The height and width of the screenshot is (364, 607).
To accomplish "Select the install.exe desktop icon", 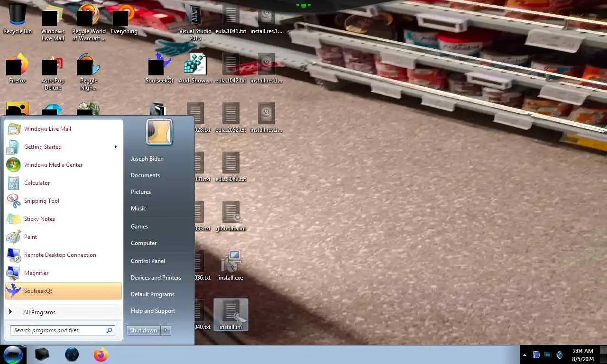I will (x=231, y=266).
